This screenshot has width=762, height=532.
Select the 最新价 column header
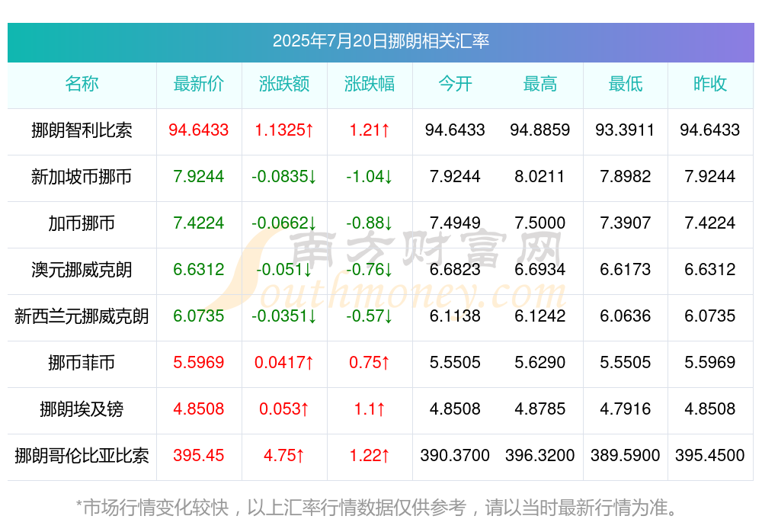[x=199, y=84]
